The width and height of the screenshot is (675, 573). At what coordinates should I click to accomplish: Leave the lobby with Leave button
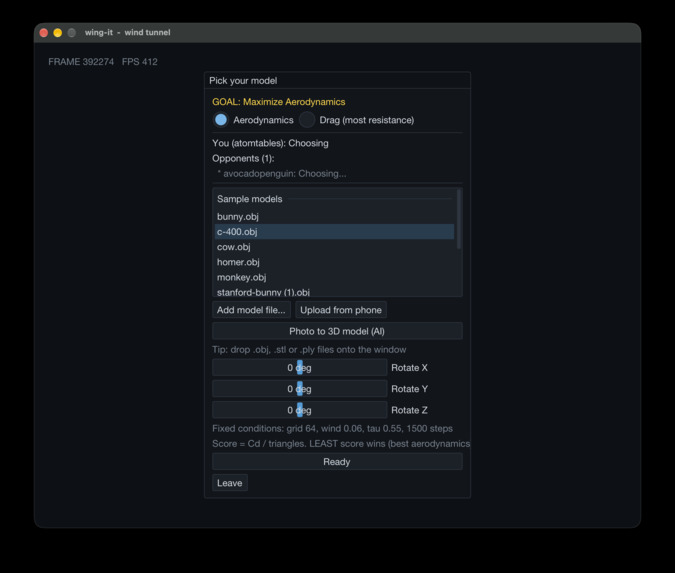click(x=230, y=483)
